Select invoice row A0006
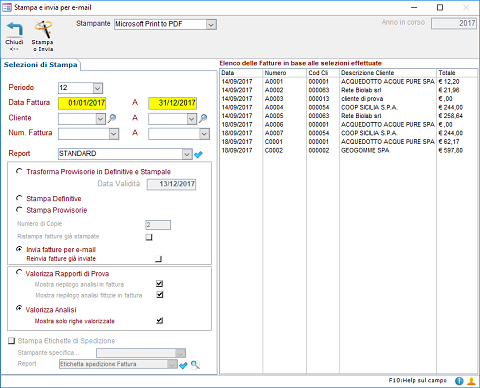Image resolution: width=480 pixels, height=388 pixels. (348, 125)
